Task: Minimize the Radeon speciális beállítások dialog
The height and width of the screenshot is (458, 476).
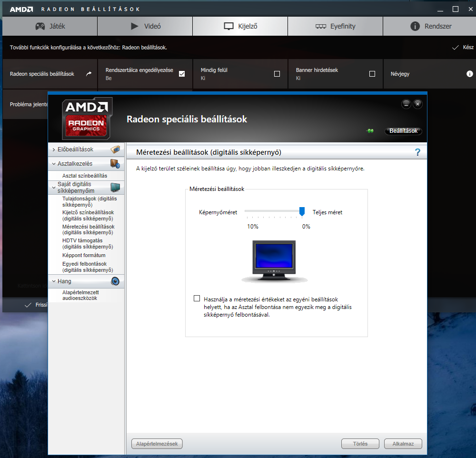Action: pos(406,104)
